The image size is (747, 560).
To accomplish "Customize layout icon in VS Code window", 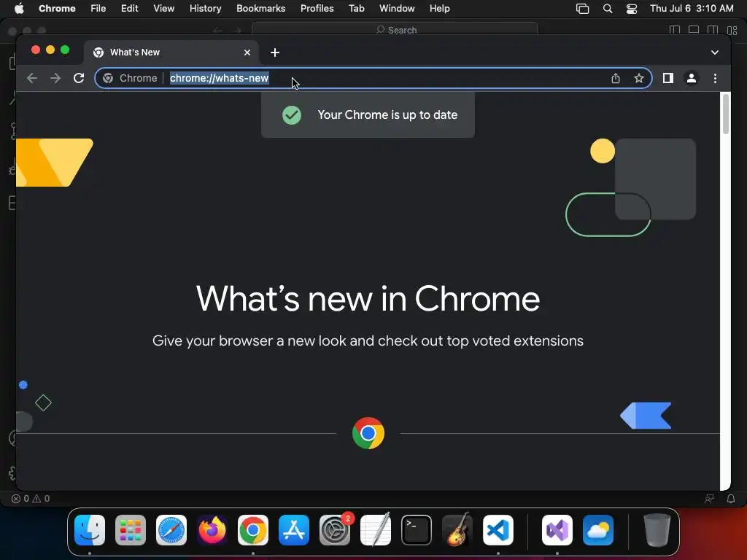I will click(732, 30).
